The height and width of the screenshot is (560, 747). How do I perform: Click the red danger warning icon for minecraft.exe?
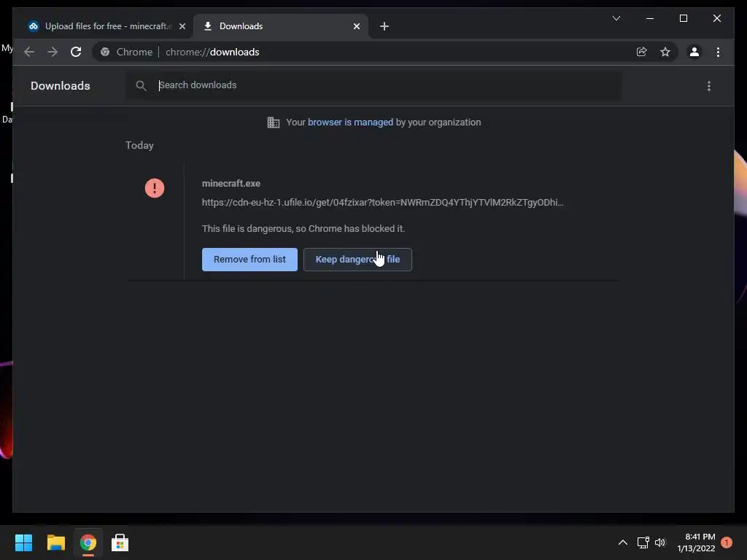(x=155, y=188)
